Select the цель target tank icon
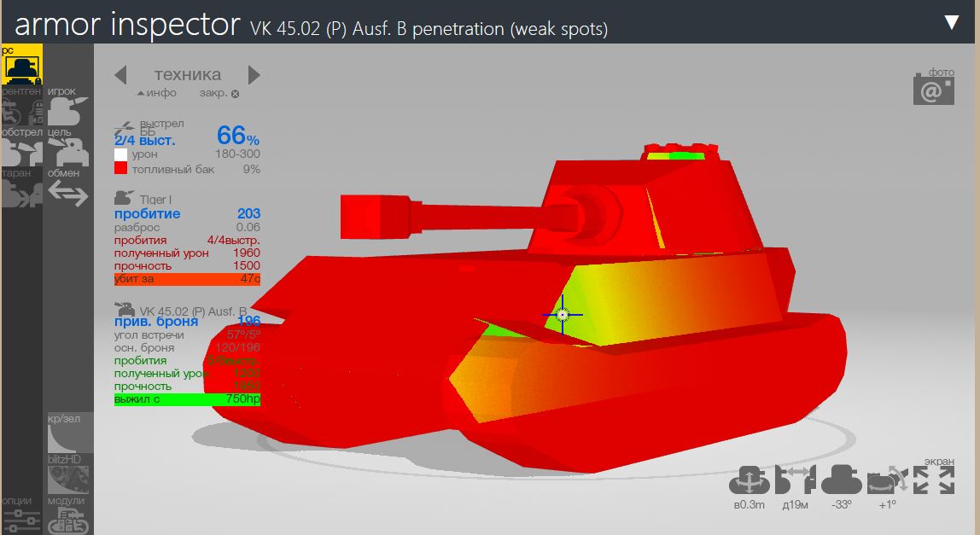Screen dimensions: 980x535 coord(68,148)
